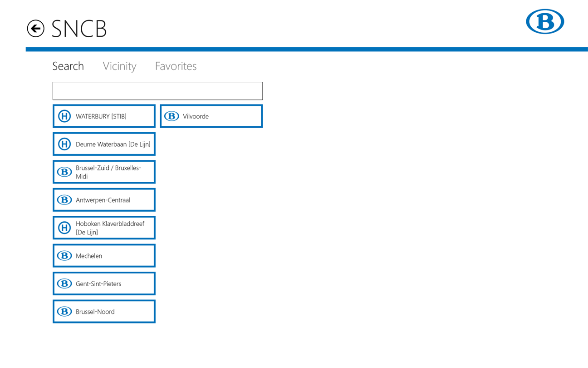The image size is (588, 368).
Task: Open the Favorites tab
Action: coord(176,66)
